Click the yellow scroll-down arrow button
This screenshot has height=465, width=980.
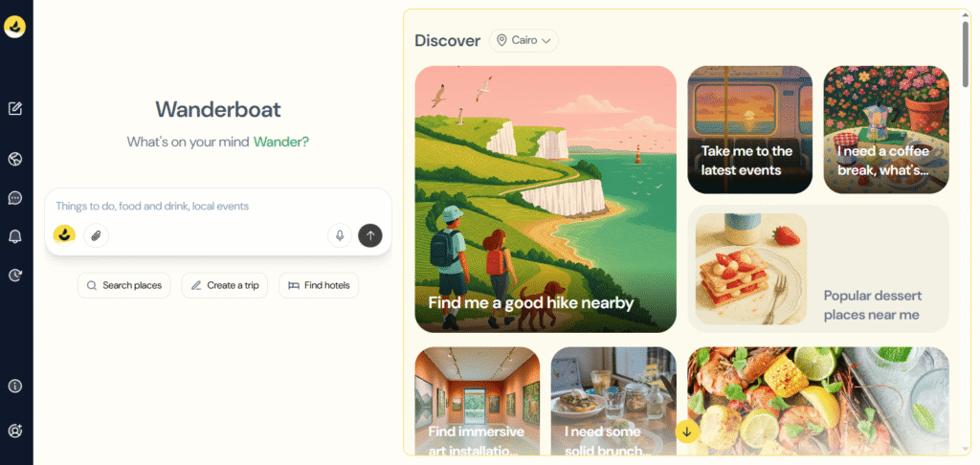tap(687, 432)
